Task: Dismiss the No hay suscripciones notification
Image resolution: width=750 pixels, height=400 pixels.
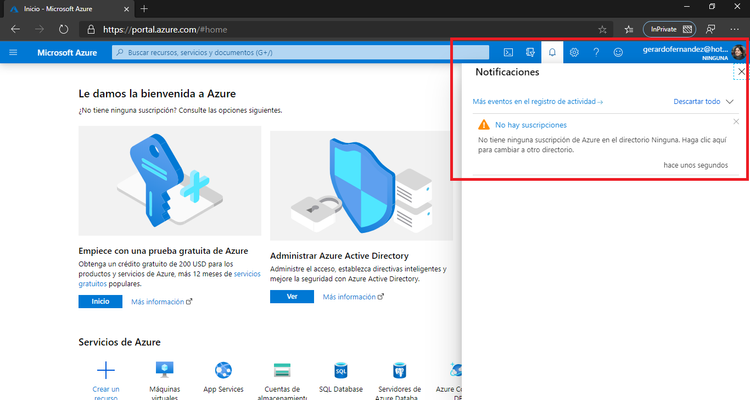Action: pyautogui.click(x=736, y=122)
